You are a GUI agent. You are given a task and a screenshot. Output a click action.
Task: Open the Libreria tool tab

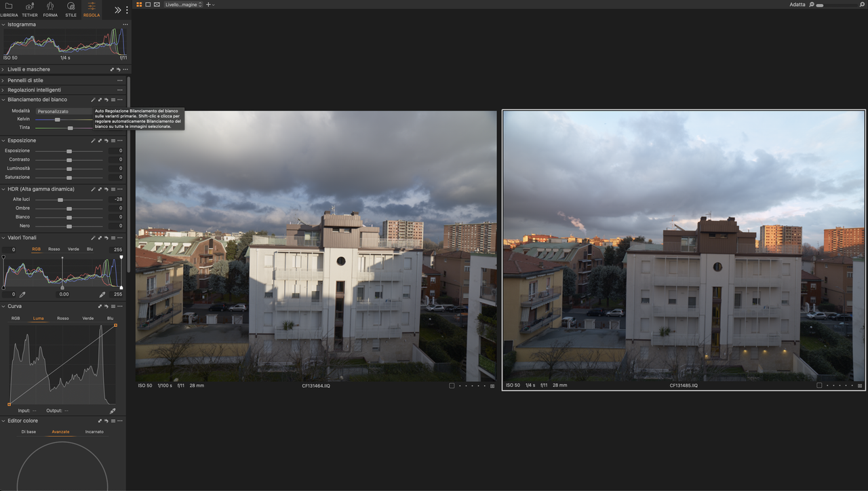9,9
